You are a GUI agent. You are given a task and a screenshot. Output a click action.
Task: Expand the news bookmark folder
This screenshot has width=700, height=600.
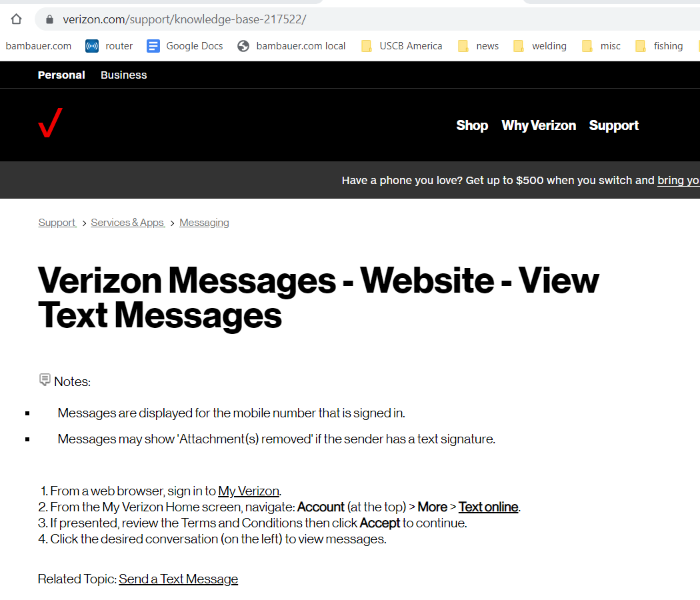click(x=479, y=46)
